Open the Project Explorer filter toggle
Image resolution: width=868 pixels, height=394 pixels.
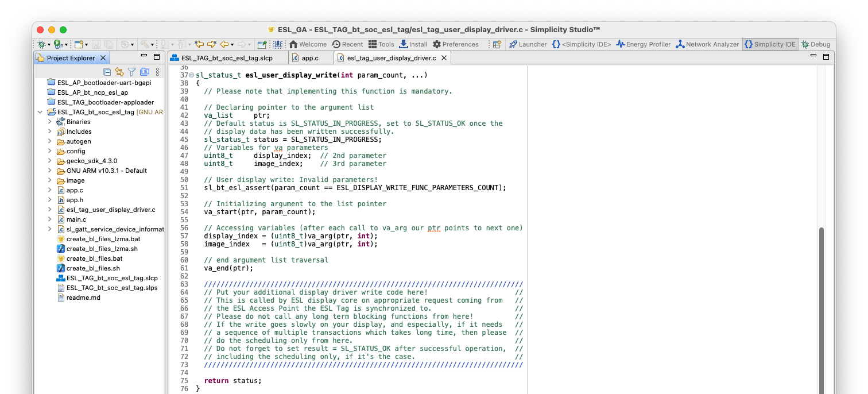[x=131, y=72]
